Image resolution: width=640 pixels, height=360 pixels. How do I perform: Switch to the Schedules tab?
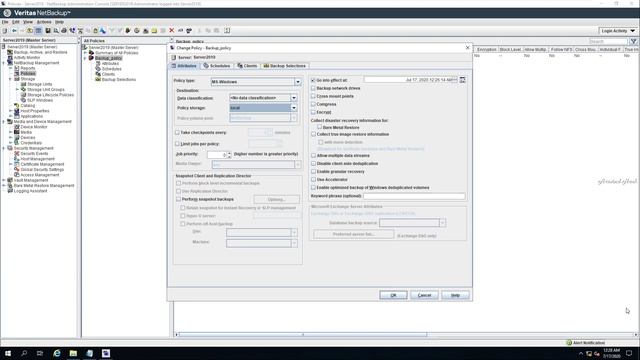click(x=217, y=66)
